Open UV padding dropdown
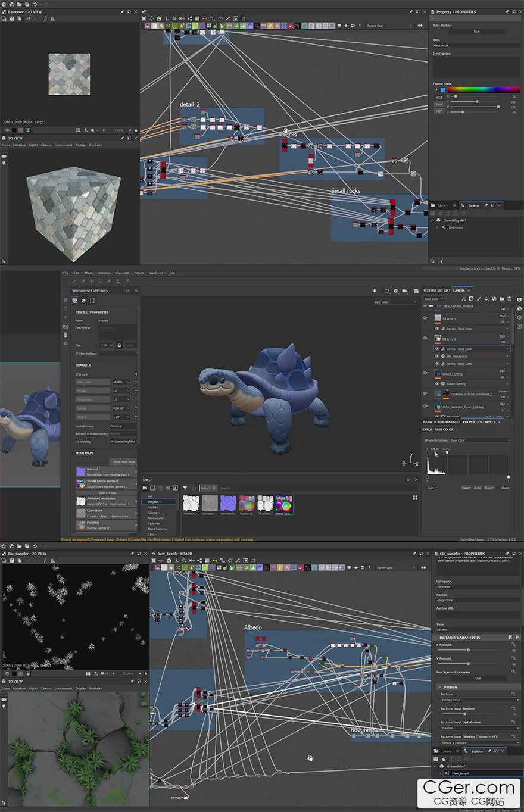The width and height of the screenshot is (524, 812). click(123, 441)
